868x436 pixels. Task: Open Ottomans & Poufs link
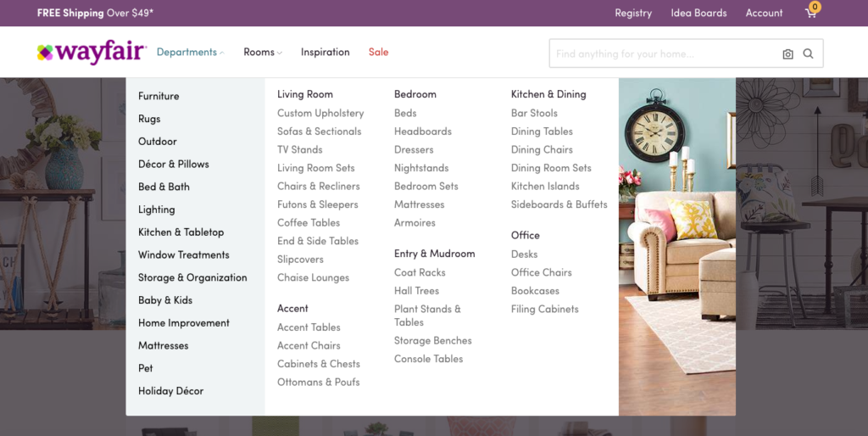[319, 383]
